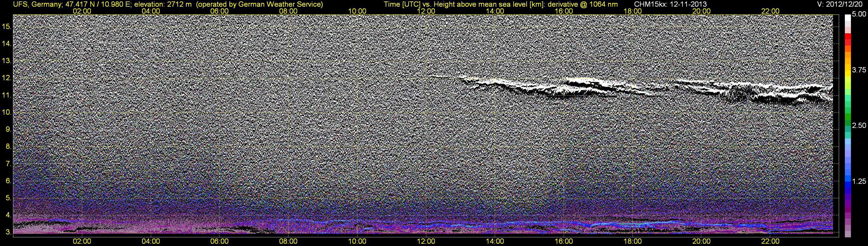Click the 14:00 label on the bottom time axis
Screen dimensions: 868x246
[x=495, y=241]
